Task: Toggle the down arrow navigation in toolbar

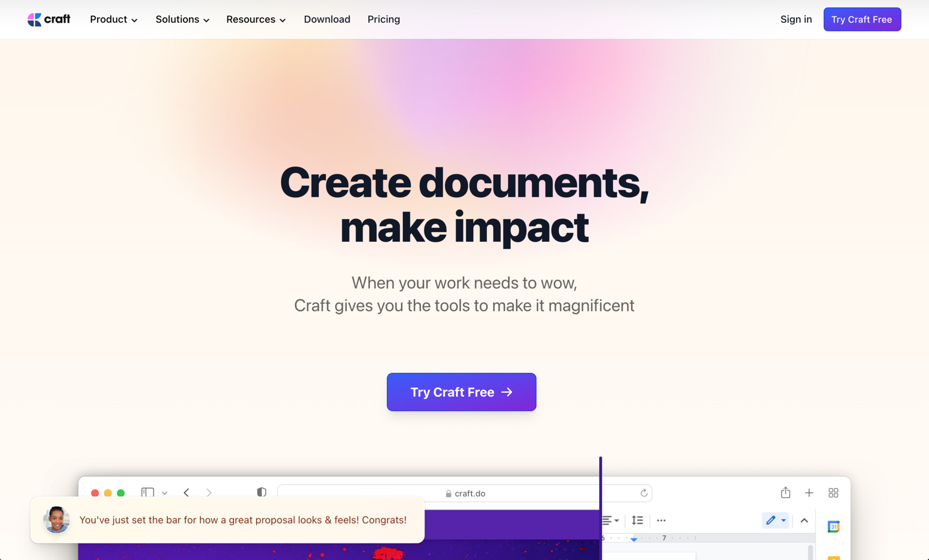Action: (x=165, y=492)
